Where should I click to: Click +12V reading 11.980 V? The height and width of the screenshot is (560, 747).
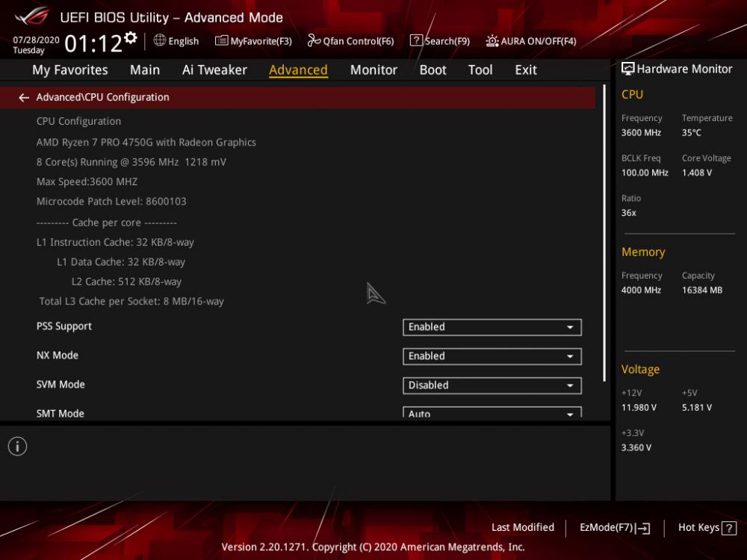[639, 408]
